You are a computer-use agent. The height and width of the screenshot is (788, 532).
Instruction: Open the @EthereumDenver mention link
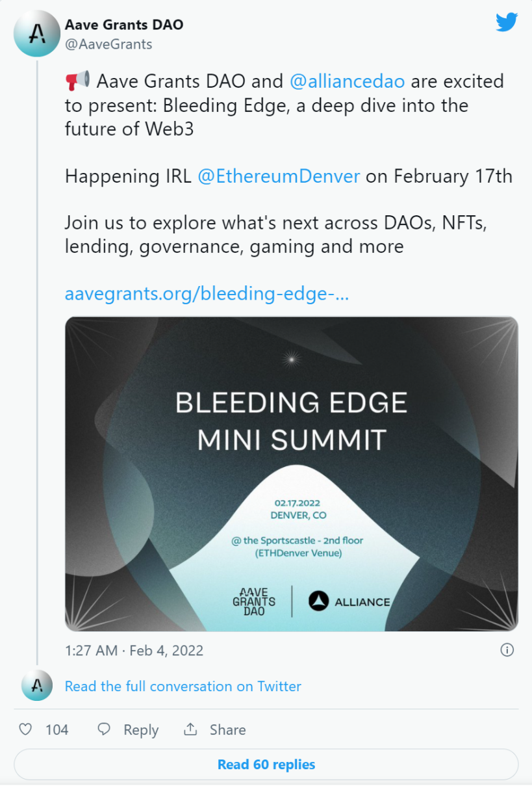(x=279, y=176)
